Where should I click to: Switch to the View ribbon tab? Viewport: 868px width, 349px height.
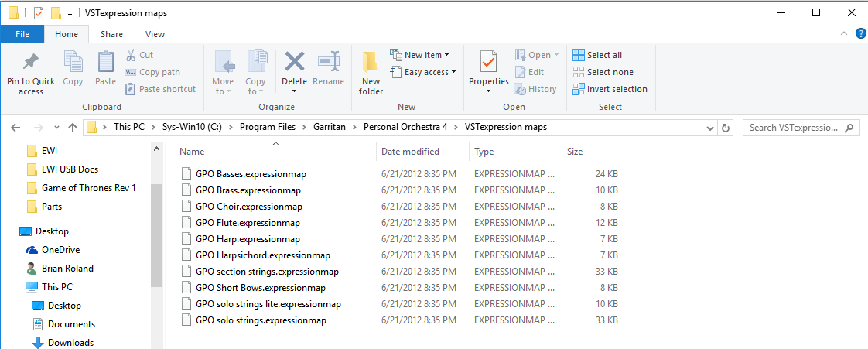click(x=155, y=34)
